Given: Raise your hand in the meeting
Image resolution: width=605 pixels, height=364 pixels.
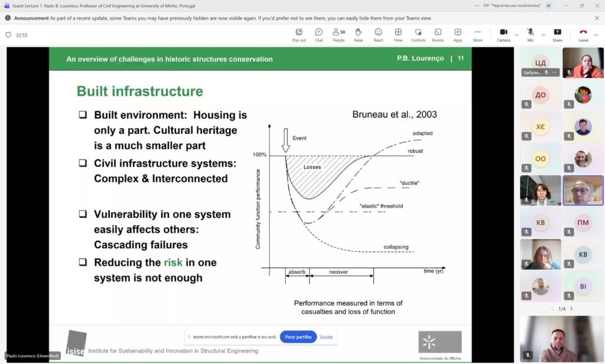Looking at the screenshot, I should tap(359, 34).
